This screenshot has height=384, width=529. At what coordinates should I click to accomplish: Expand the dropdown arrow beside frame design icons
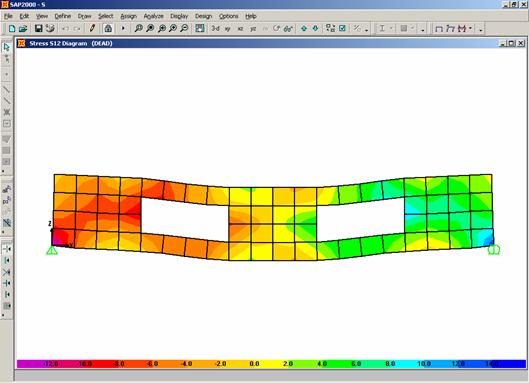click(471, 28)
